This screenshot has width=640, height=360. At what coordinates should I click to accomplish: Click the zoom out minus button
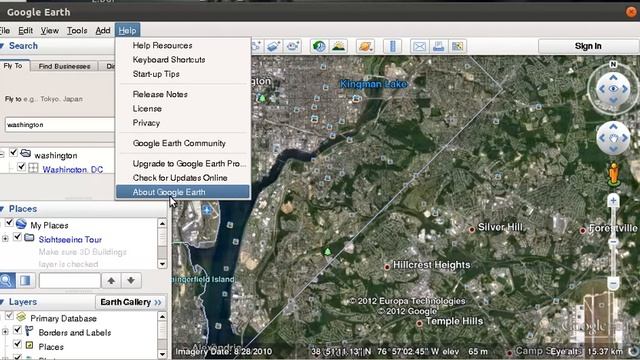613,283
